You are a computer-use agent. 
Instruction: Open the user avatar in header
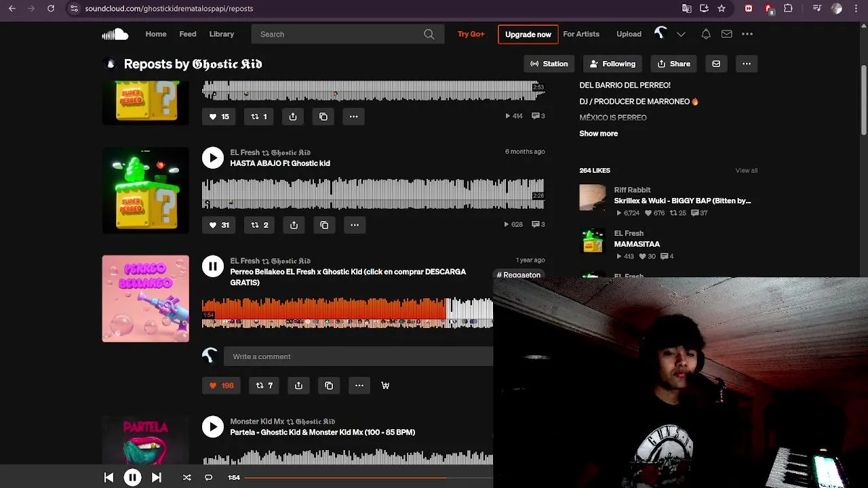click(x=660, y=33)
